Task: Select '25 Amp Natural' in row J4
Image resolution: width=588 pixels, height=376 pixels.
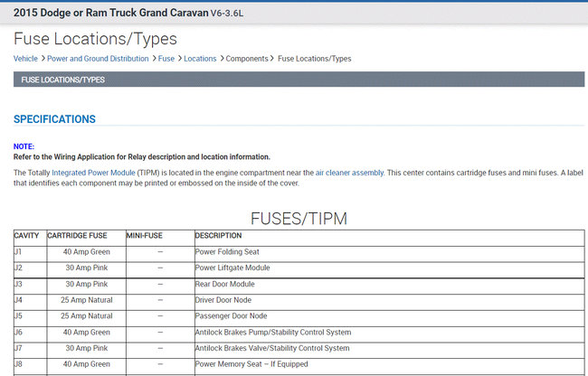Action: click(x=87, y=300)
